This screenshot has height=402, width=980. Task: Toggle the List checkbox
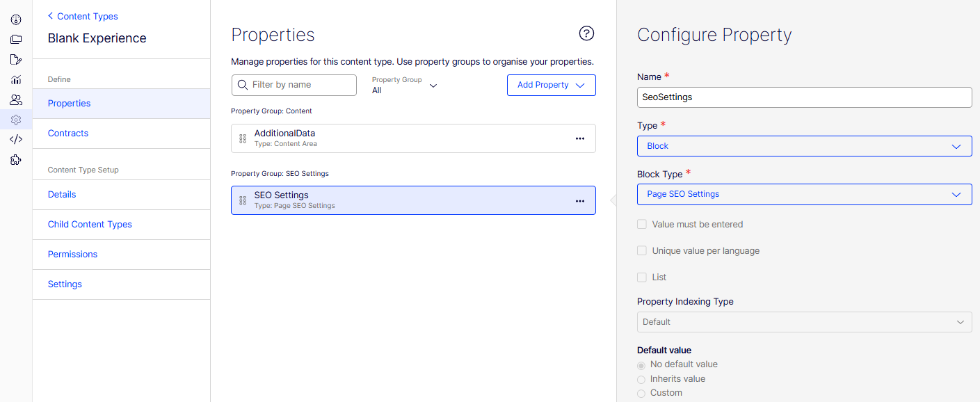(x=642, y=278)
